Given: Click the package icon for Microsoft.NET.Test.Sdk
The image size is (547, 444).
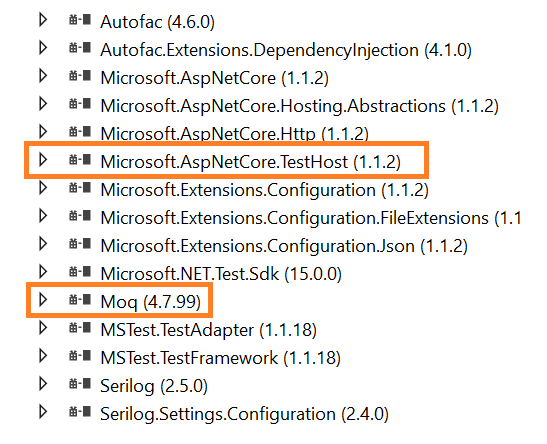Looking at the screenshot, I should point(80,271).
